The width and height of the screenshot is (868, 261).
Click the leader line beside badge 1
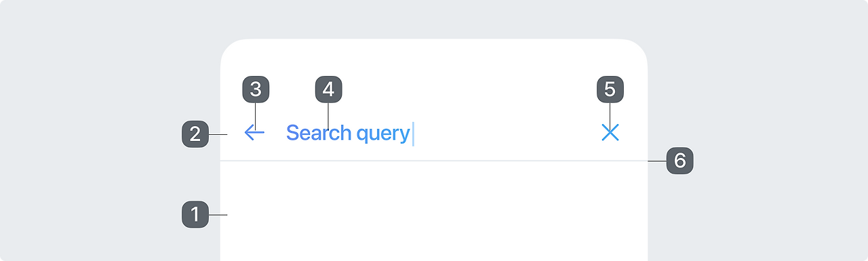pos(218,215)
